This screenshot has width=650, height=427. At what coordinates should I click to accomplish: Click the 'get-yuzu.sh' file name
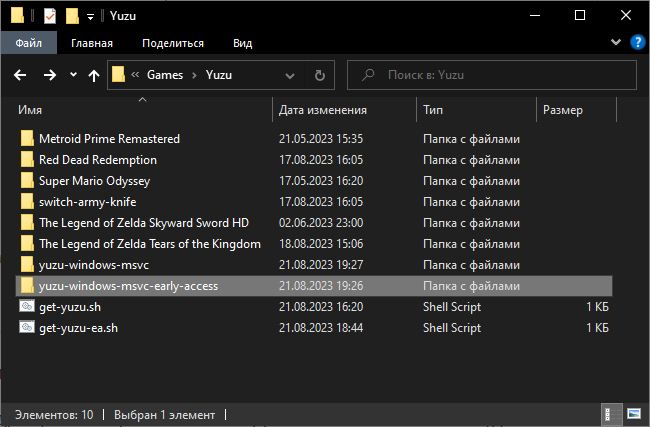[x=70, y=307]
